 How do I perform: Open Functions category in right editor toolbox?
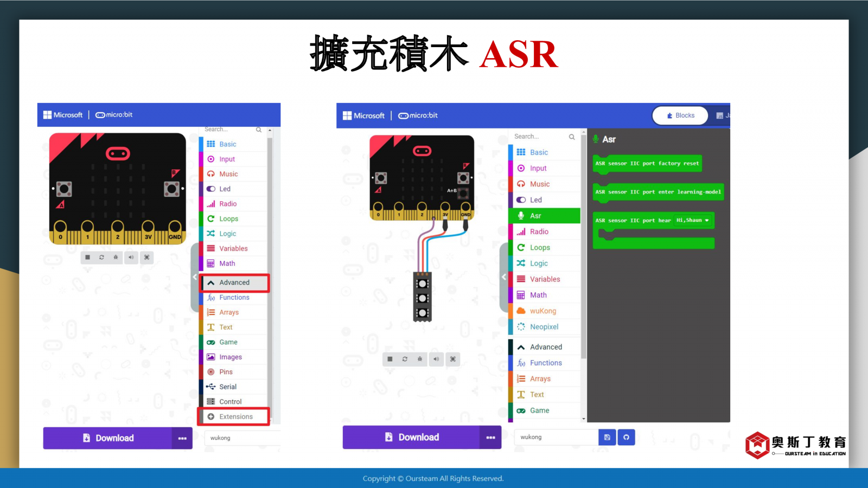point(544,363)
